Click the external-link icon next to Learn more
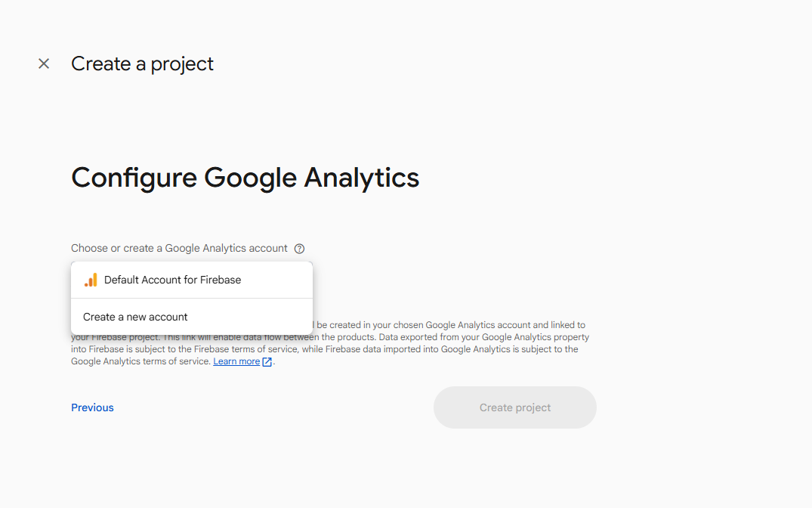The image size is (812, 508). click(x=268, y=361)
